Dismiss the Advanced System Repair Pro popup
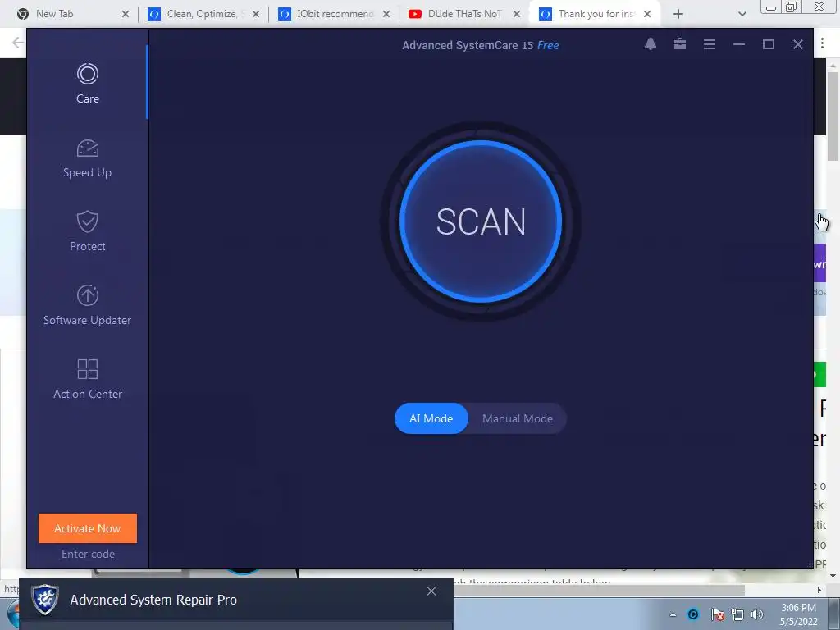The height and width of the screenshot is (630, 840). tap(431, 591)
